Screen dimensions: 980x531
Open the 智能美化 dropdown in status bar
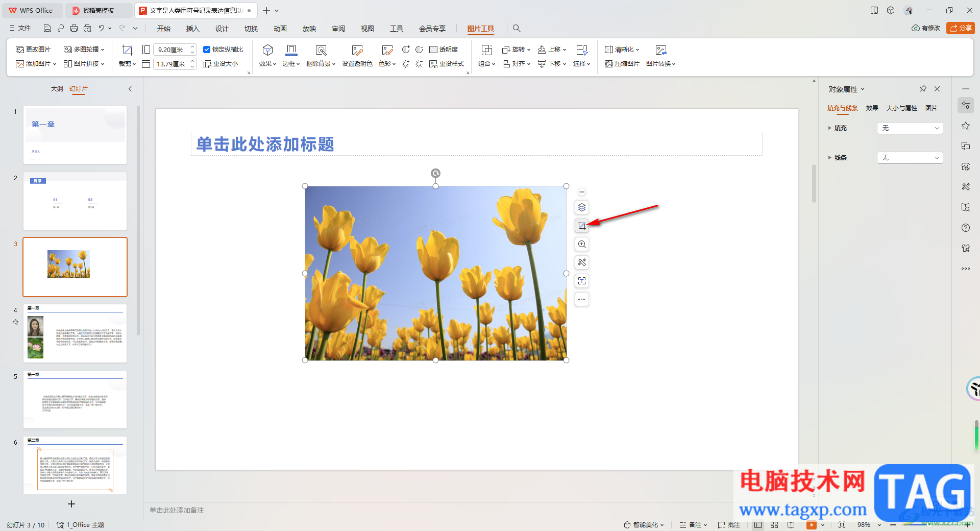coord(644,525)
